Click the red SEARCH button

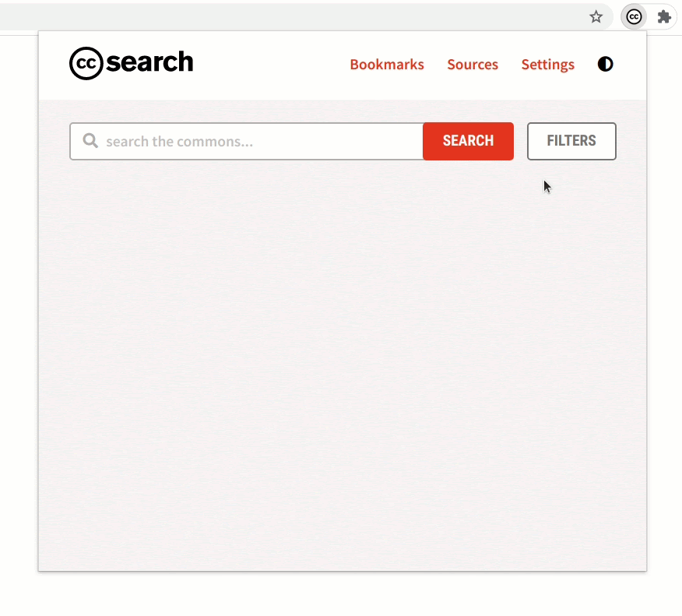click(468, 141)
